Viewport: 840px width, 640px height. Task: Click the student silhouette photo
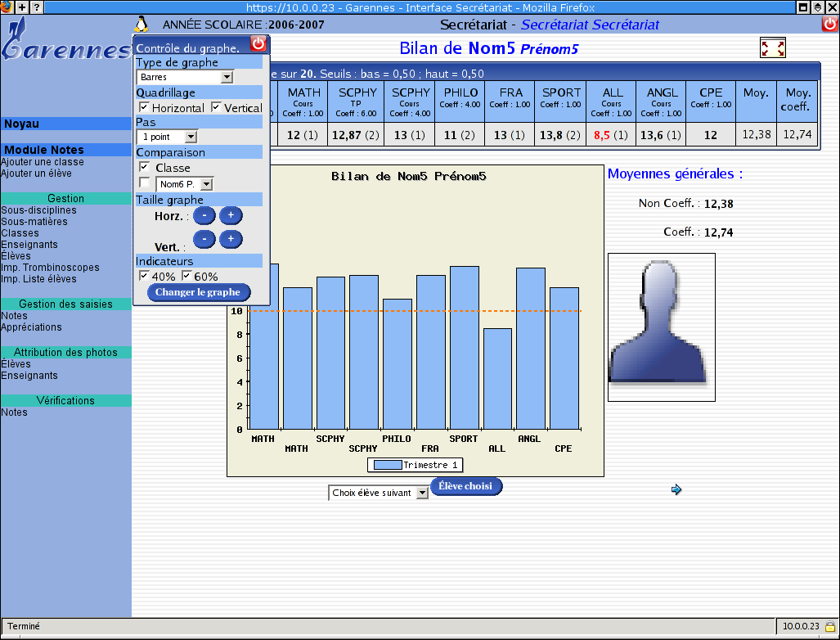661,327
